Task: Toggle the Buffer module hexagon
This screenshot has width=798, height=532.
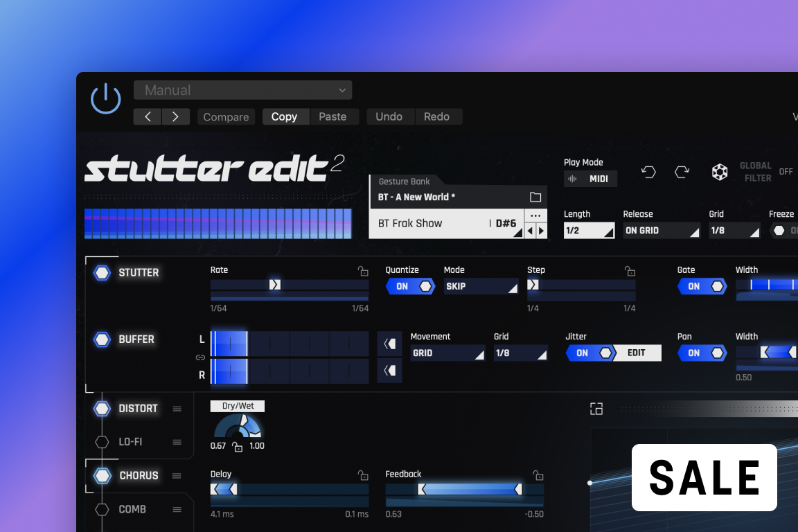Action: [103, 339]
